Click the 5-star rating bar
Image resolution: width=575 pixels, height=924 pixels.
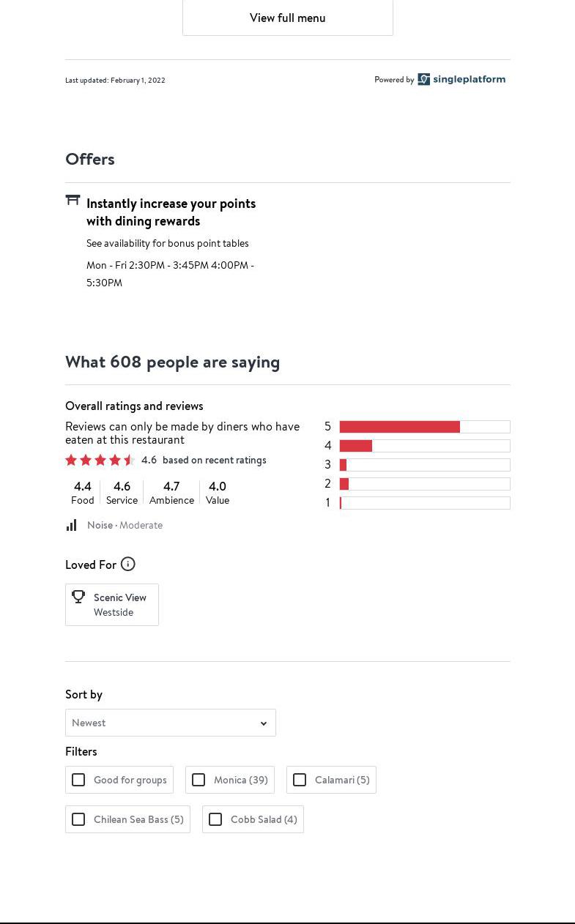[425, 426]
